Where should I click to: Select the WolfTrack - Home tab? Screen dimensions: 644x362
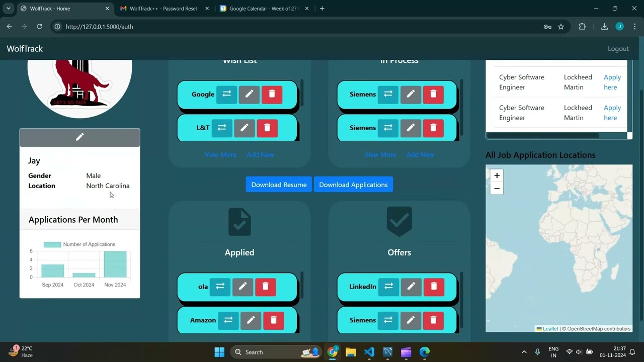point(64,9)
